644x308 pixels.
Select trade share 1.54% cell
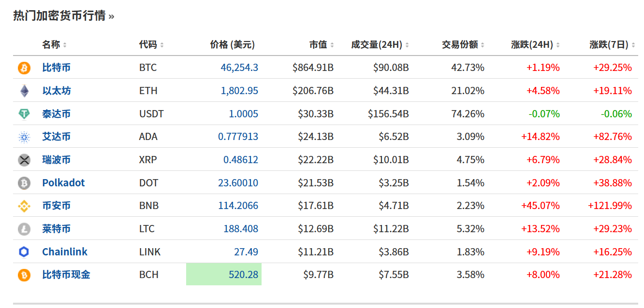[470, 183]
